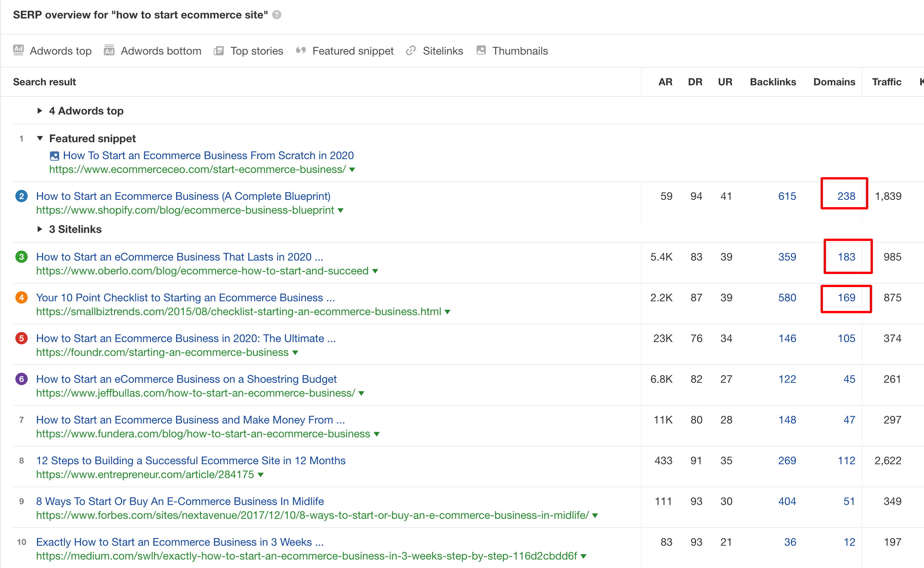Click green position badge 3 for Oberlo result

point(22,257)
